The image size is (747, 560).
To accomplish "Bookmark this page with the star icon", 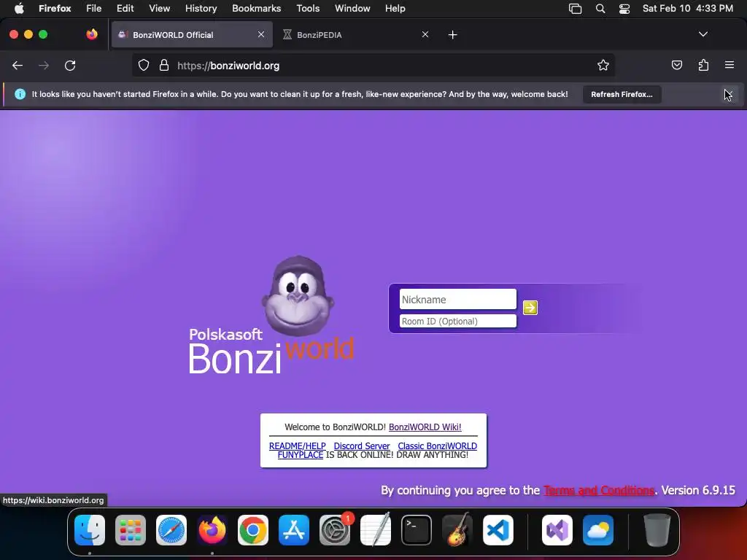I will (x=603, y=65).
